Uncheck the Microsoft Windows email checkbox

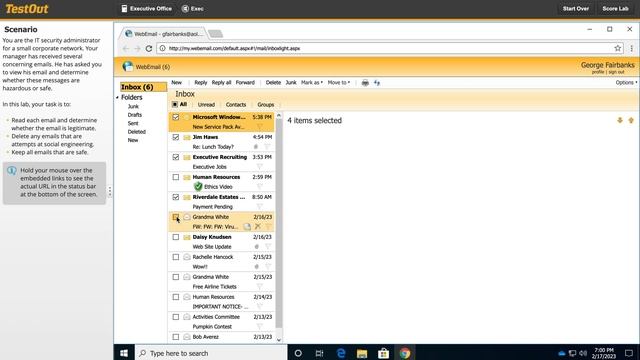[176, 117]
